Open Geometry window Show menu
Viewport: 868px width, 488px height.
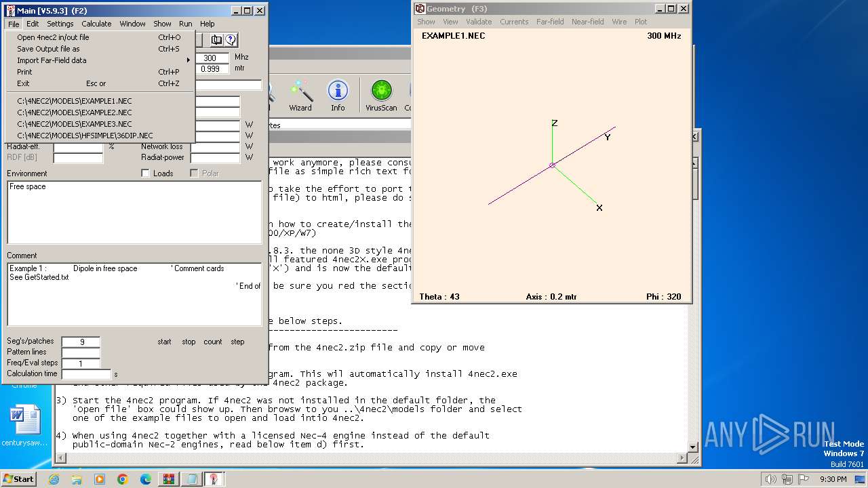click(426, 22)
